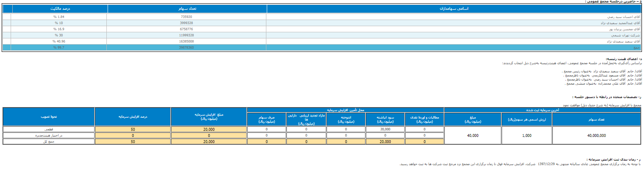
Task: Click the 'اندوخته' column header
Action: 346,119
